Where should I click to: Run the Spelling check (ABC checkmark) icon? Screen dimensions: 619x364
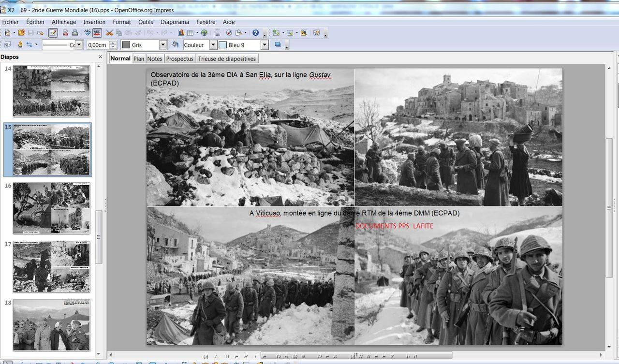(x=88, y=32)
